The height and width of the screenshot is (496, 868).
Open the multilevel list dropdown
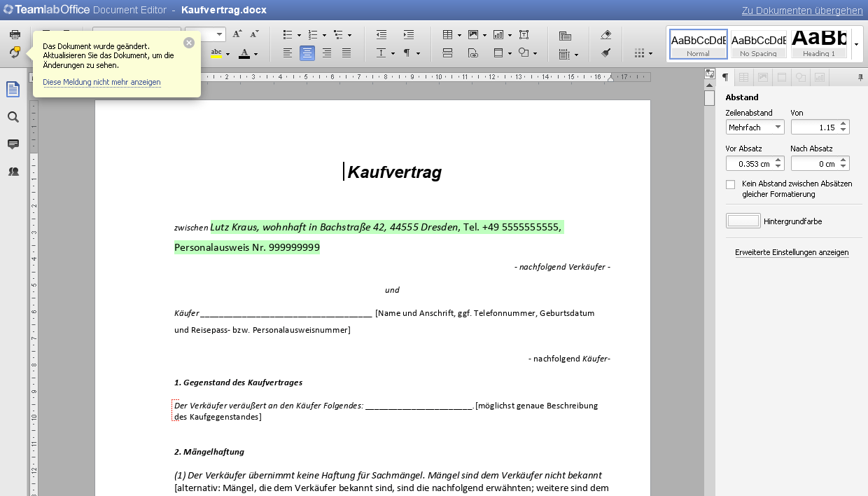point(350,35)
